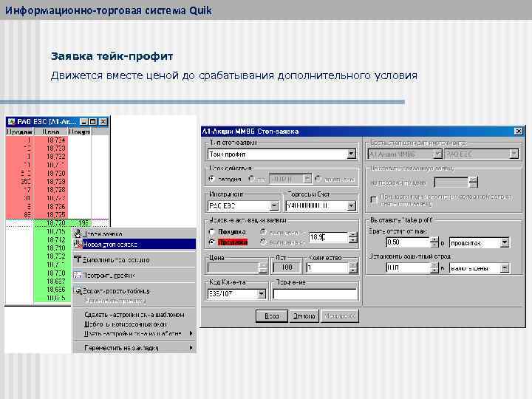This screenshot has width=532, height=399.
Task: Click the 'Поручение' text field
Action: click(x=316, y=294)
